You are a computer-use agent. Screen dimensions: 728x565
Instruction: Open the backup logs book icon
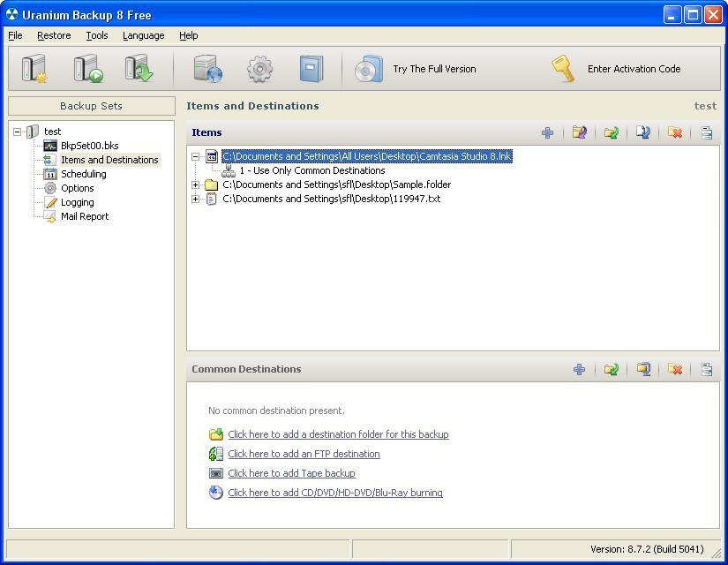click(311, 69)
